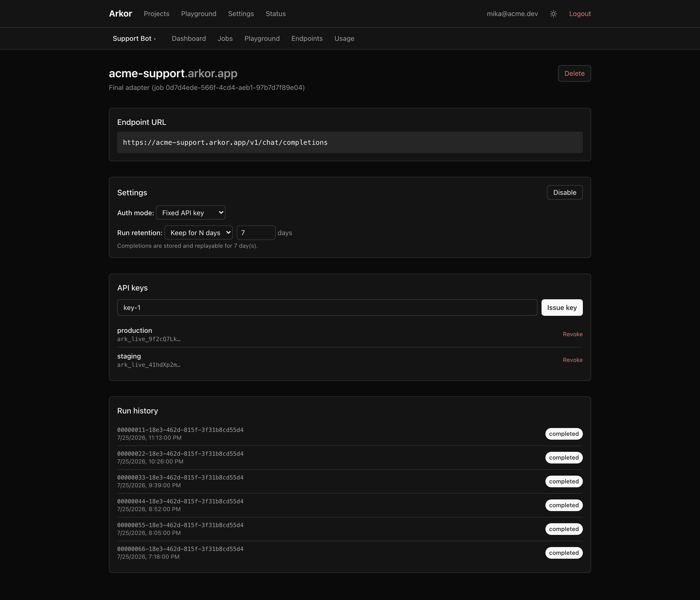Click completed badge for 10:26:00 PM run
700x600 pixels.
point(564,457)
